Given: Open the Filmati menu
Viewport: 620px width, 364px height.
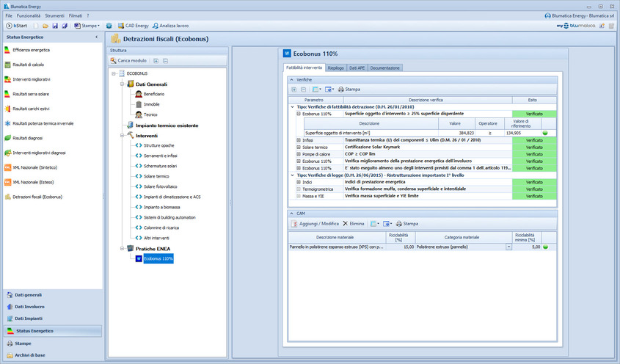Looking at the screenshot, I should (76, 16).
